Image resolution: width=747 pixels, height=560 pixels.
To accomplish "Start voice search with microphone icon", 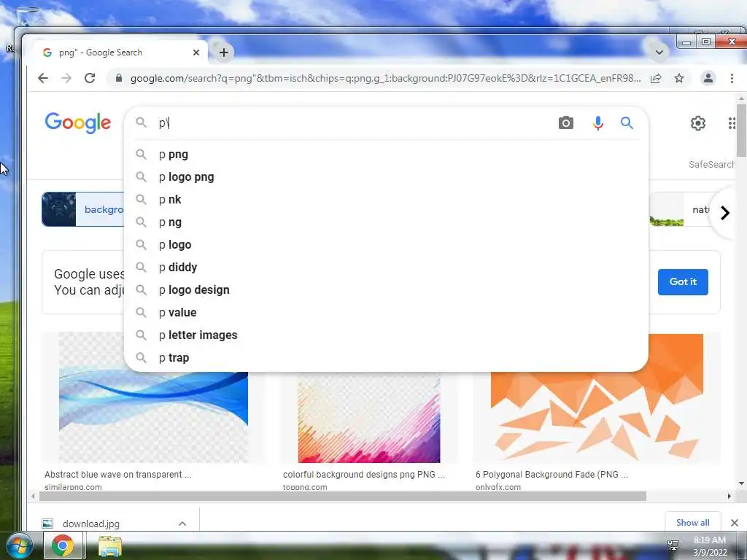I will click(597, 122).
